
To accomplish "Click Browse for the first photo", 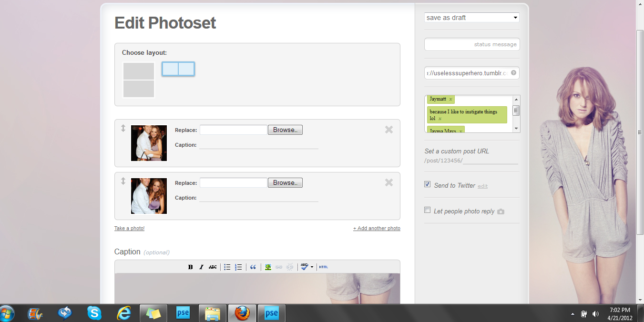I will pos(285,130).
